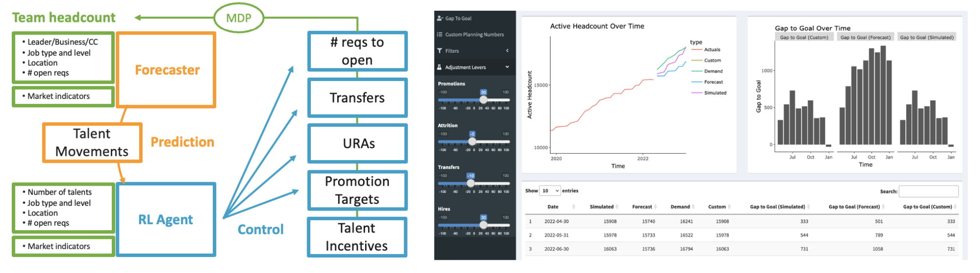This screenshot has height=273, width=980.
Task: Sort by Forecast column sort icon
Action: [655, 207]
